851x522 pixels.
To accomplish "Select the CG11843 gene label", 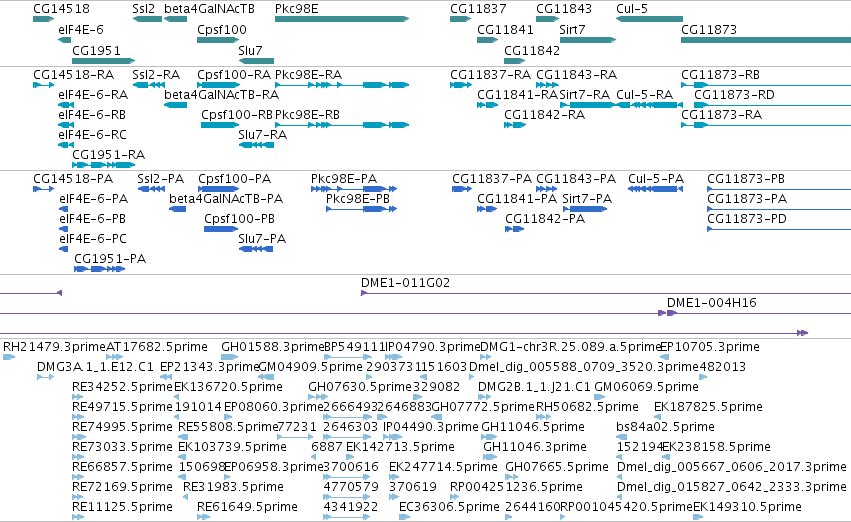I will pyautogui.click(x=564, y=9).
